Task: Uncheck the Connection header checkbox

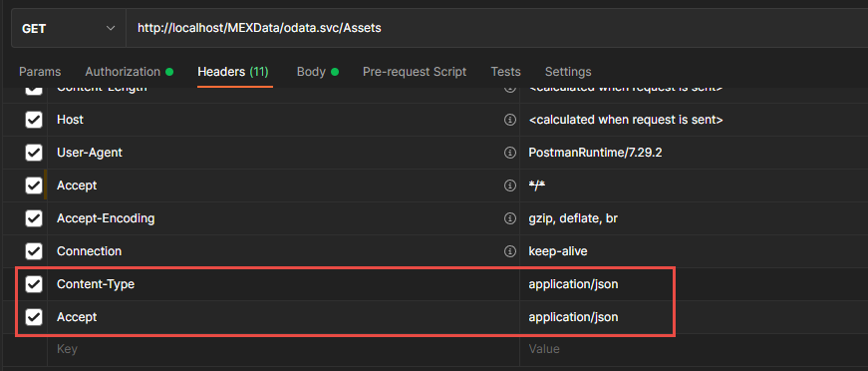Action: pyautogui.click(x=34, y=251)
